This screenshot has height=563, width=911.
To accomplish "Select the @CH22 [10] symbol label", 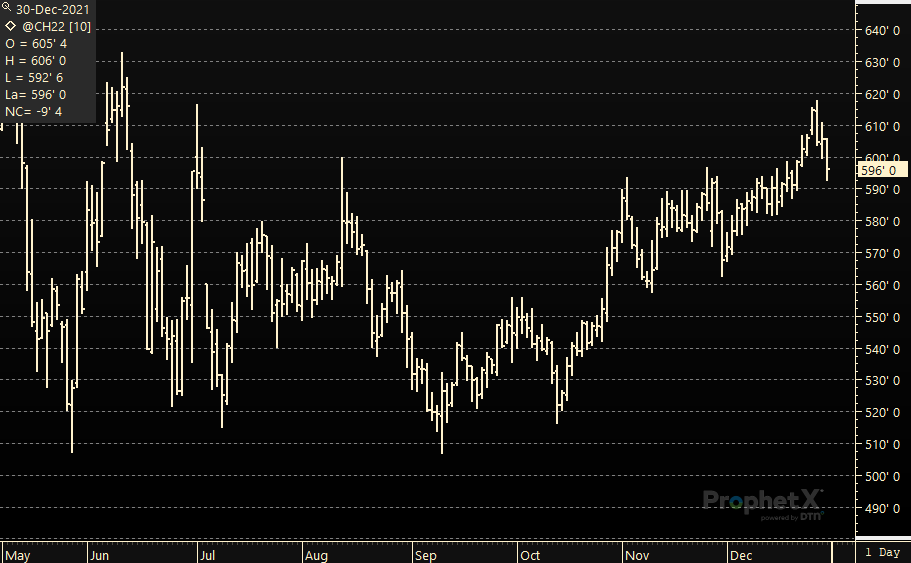I will (56, 27).
